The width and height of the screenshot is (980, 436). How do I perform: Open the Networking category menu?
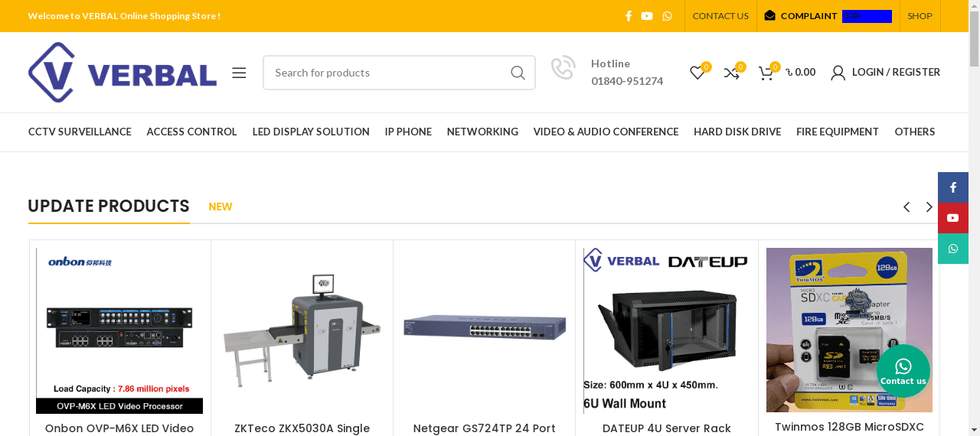pyautogui.click(x=482, y=132)
